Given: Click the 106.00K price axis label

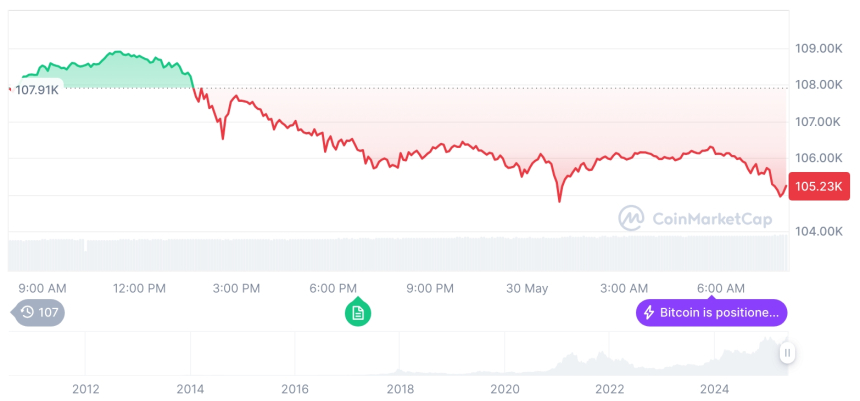Looking at the screenshot, I should (818, 158).
